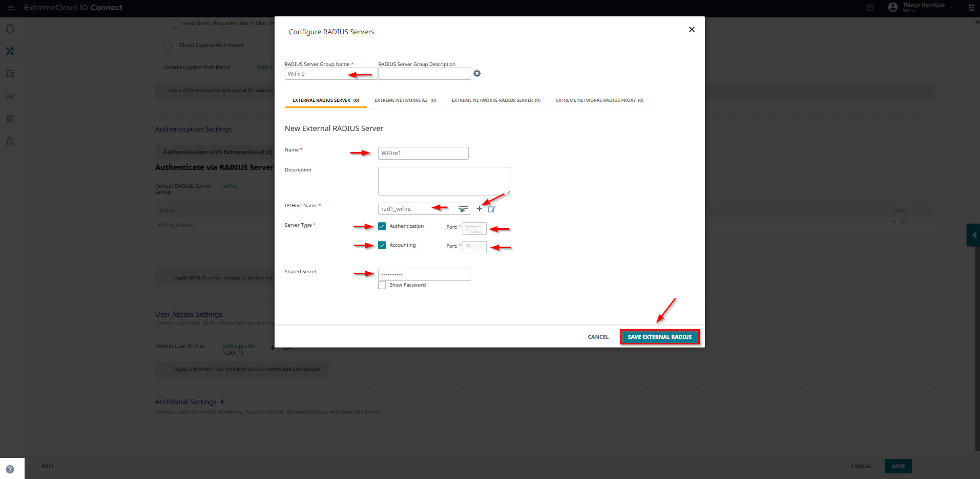Switch to Extreme Networks RADIUS Proxy tab
Image resolution: width=980 pixels, height=479 pixels.
coord(599,100)
